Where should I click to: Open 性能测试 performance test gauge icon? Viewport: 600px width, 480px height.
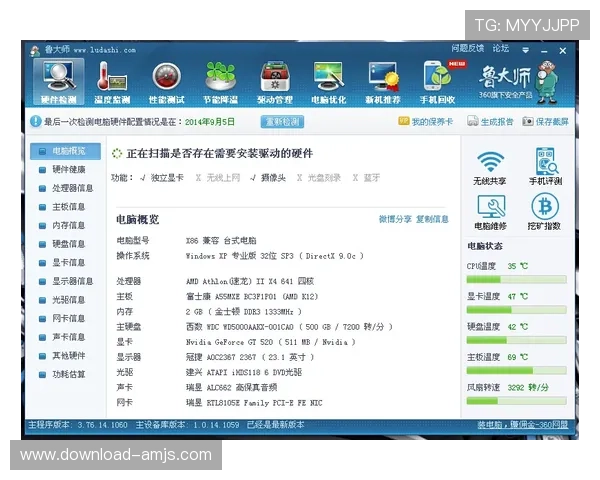[x=166, y=83]
